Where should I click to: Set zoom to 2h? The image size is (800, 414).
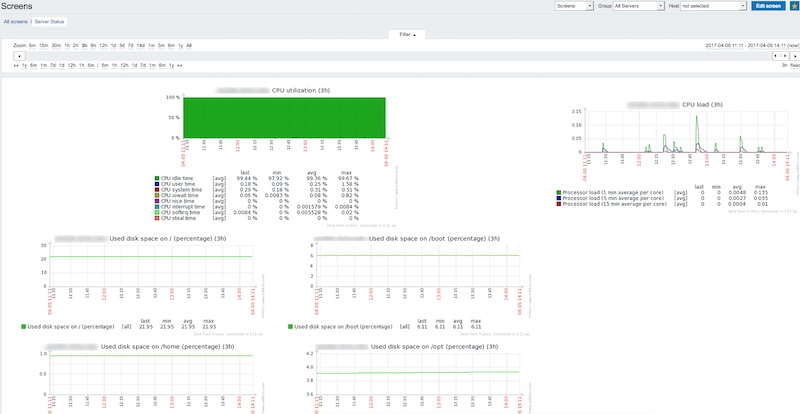click(x=76, y=45)
